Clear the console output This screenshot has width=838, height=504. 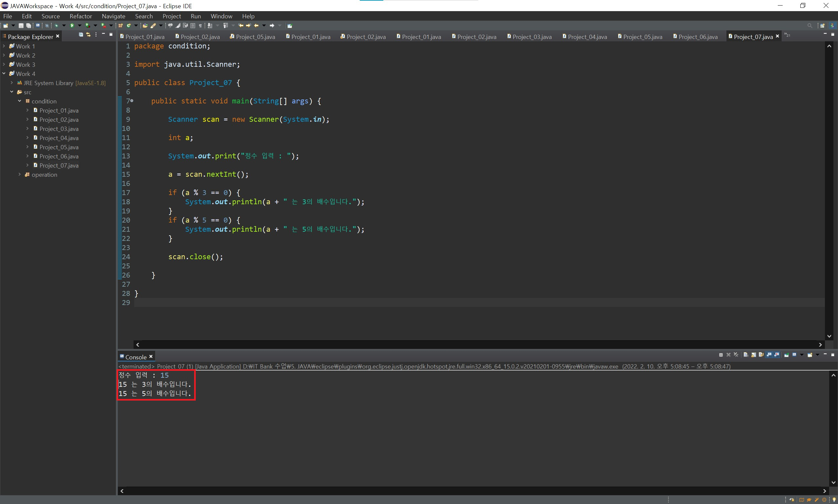(746, 355)
